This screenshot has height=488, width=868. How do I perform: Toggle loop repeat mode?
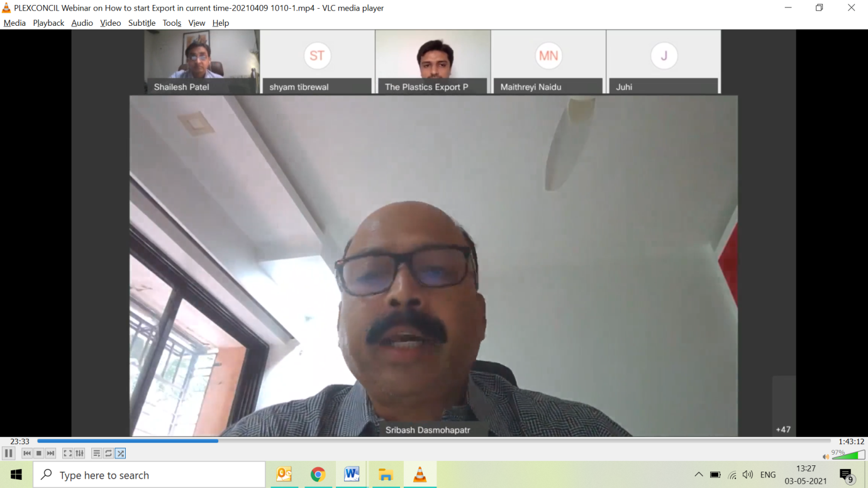108,453
